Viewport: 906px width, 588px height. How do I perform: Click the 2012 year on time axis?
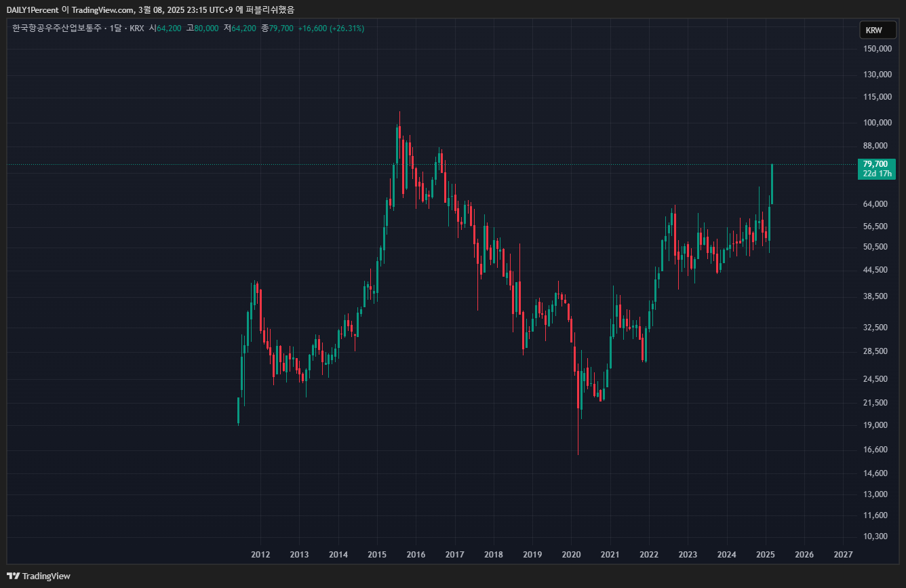[260, 555]
